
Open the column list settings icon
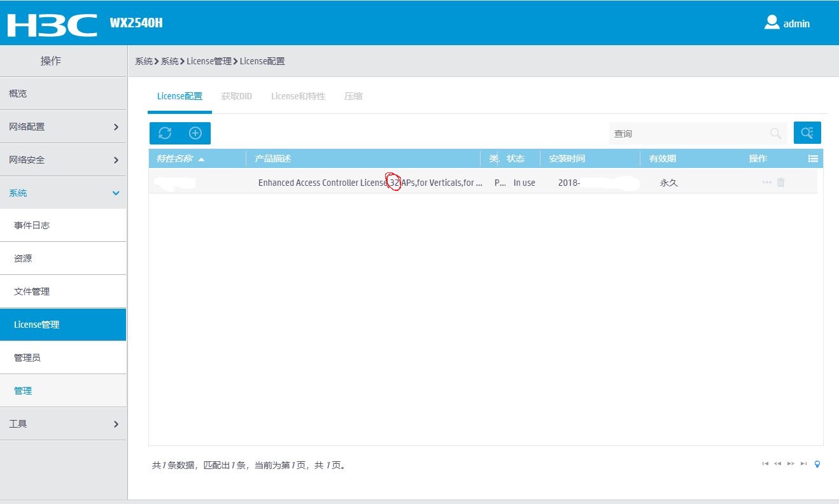click(813, 158)
